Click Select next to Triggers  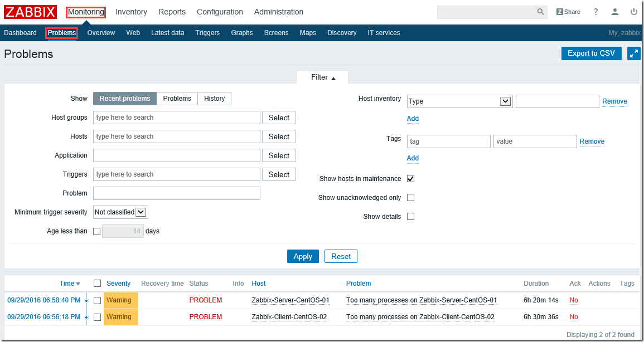tap(279, 174)
